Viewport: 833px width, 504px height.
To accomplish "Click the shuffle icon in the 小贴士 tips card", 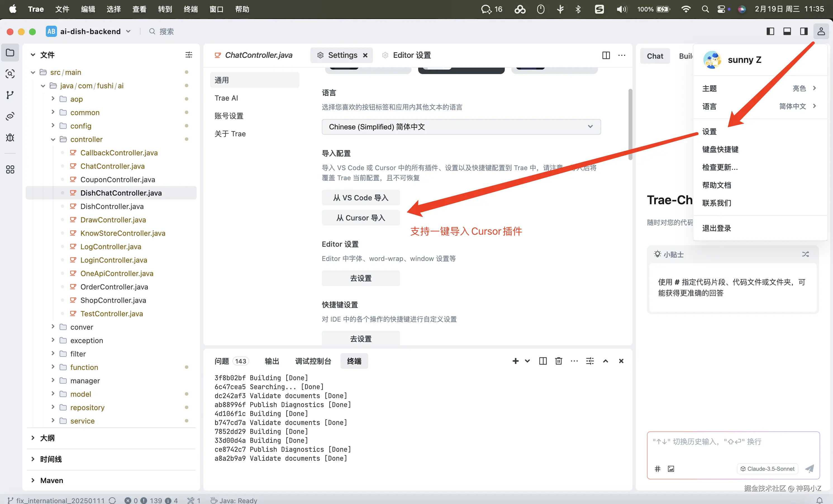I will (x=806, y=254).
